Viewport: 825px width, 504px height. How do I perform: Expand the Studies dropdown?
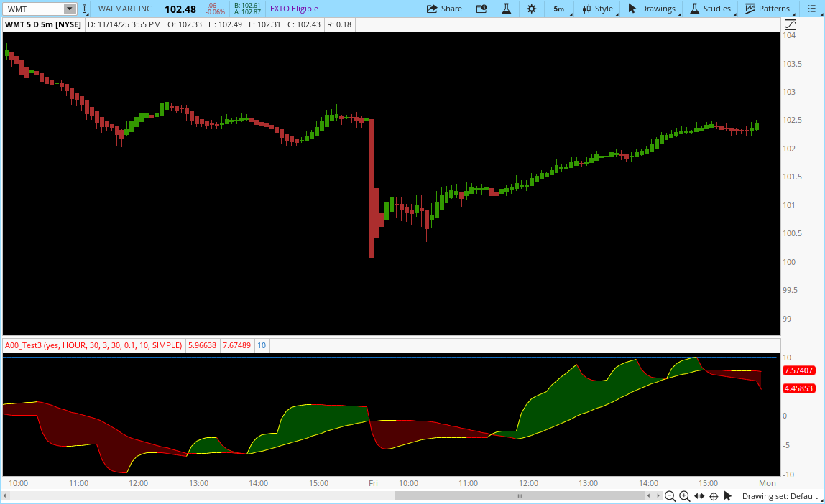(x=711, y=9)
